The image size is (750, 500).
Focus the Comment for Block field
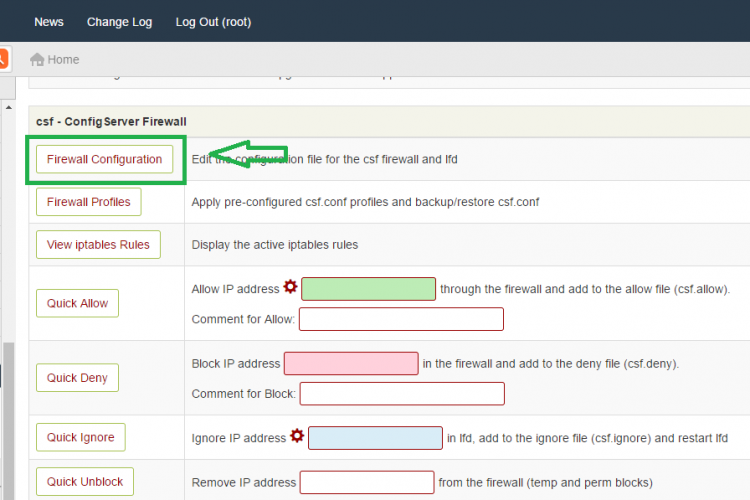tap(402, 394)
